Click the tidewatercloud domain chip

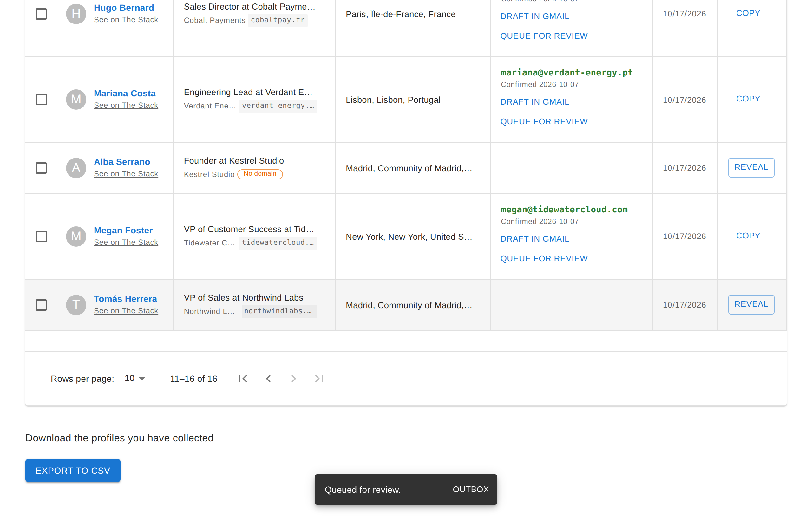pos(278,243)
